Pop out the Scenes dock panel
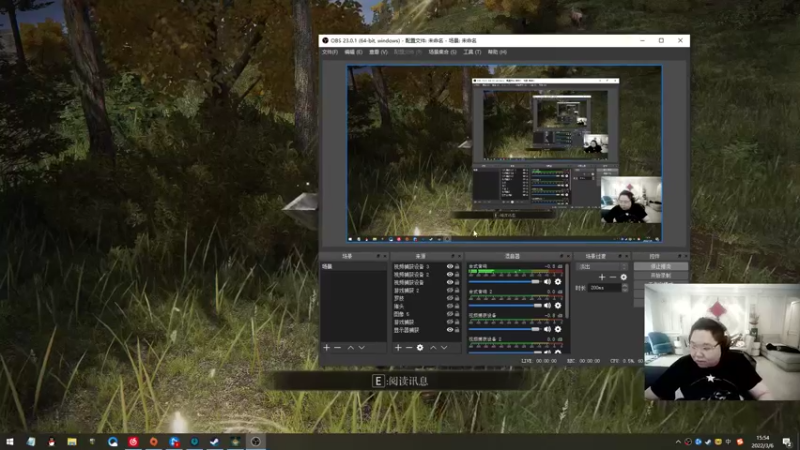 [379, 256]
